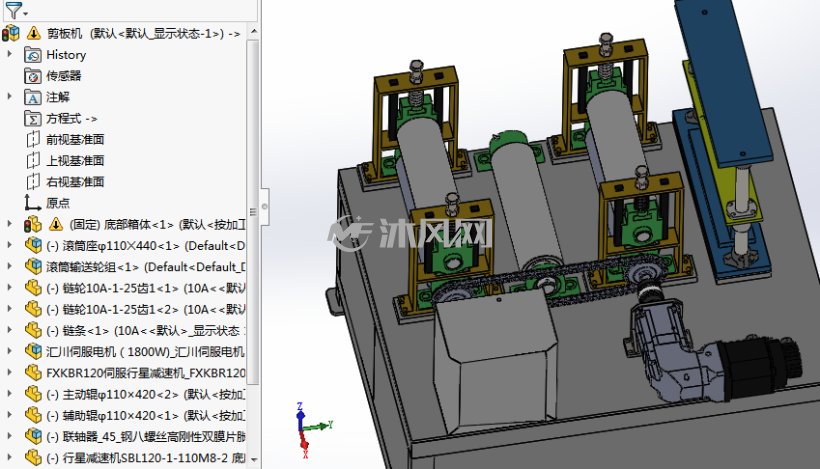The width and height of the screenshot is (820, 469).
Task: Select the 方程式 -> label
Action: pos(72,119)
